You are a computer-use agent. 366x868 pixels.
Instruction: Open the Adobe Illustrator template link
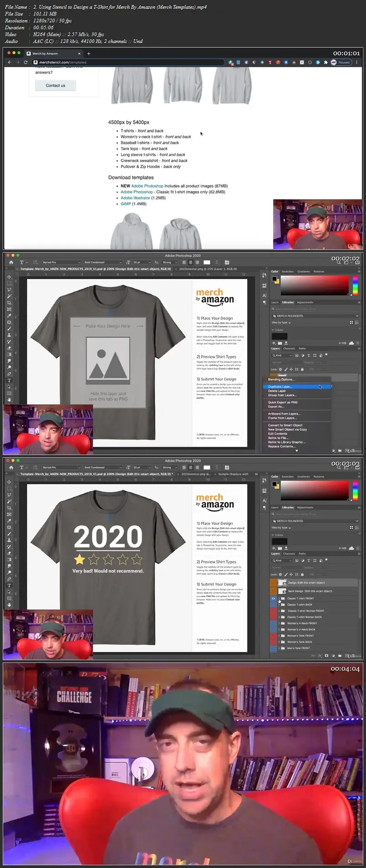(136, 198)
